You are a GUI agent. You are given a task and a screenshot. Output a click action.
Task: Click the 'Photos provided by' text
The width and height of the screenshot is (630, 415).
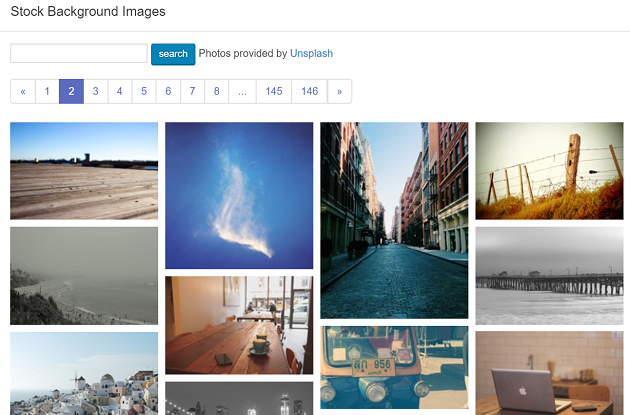point(243,53)
